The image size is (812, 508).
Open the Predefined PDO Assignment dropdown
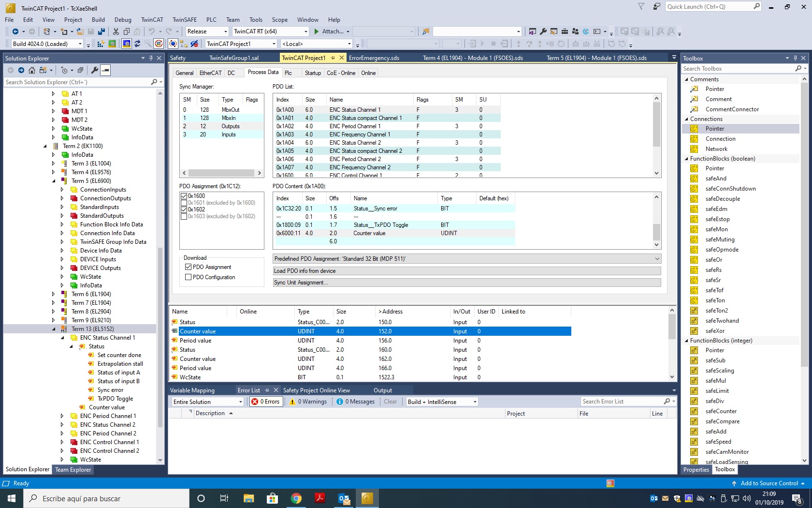[467, 259]
